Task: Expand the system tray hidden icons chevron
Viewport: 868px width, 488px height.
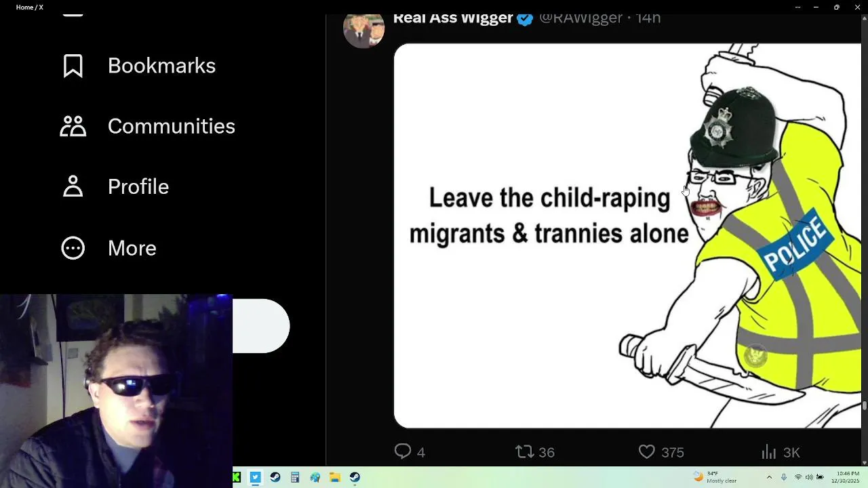Action: pyautogui.click(x=769, y=477)
